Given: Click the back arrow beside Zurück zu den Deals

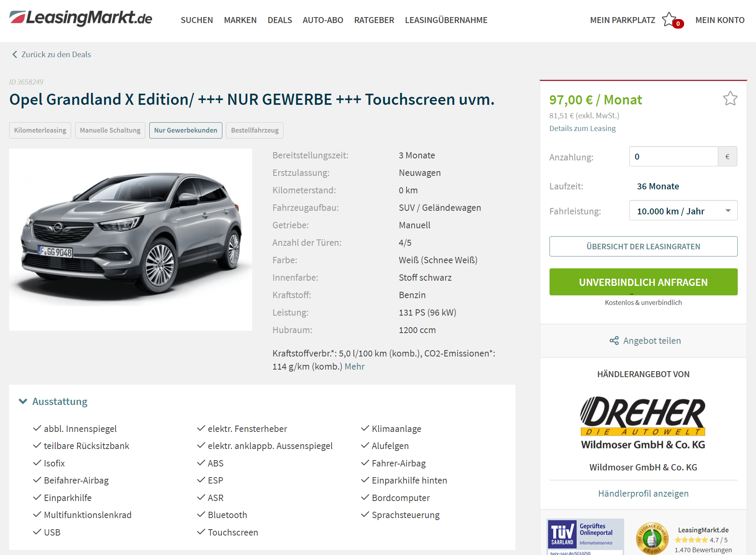Looking at the screenshot, I should click(15, 54).
